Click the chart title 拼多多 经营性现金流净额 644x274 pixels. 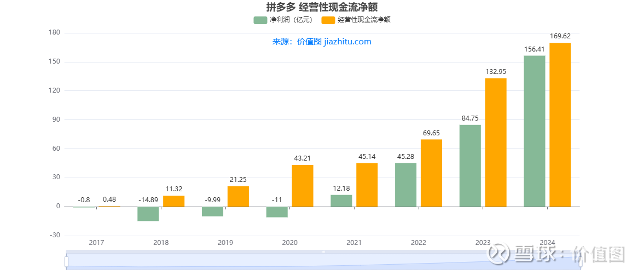coord(322,7)
